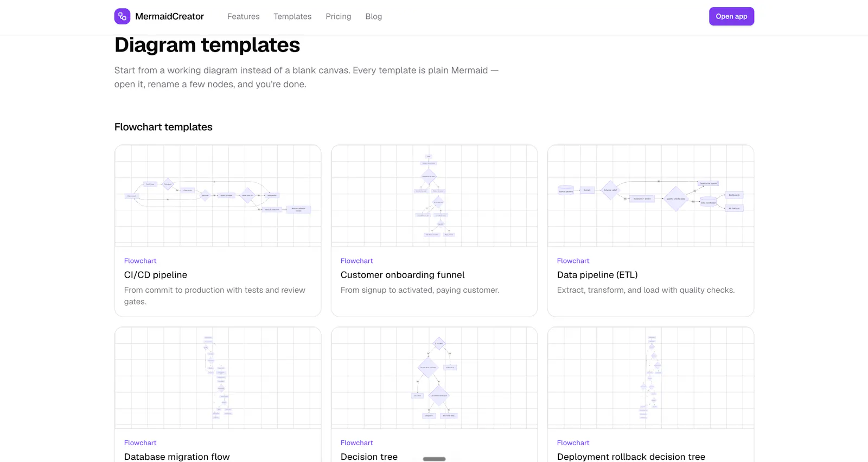Open the Data pipeline (ETL) diagram preview
Viewport: 868px width, 462px height.
tap(650, 196)
